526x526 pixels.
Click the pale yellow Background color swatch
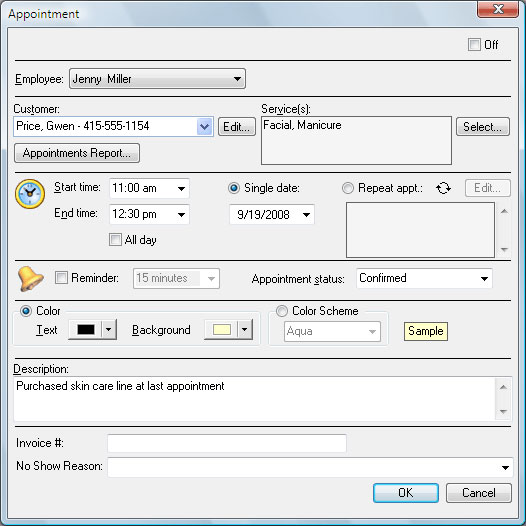click(x=222, y=330)
